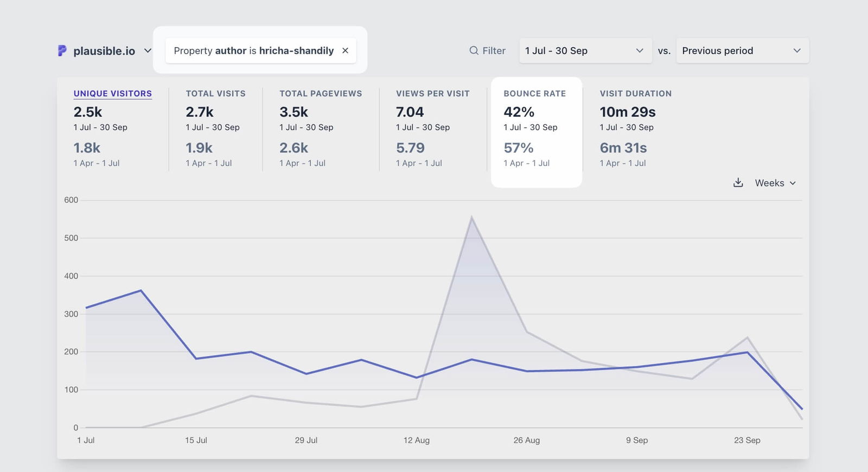Switch graph to Total Visits

point(215,93)
